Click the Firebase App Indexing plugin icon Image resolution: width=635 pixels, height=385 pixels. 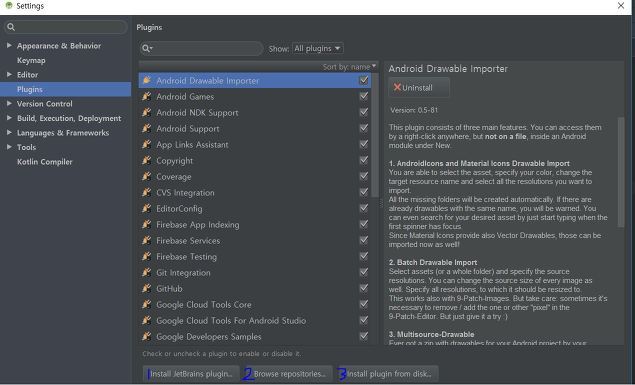pos(147,224)
